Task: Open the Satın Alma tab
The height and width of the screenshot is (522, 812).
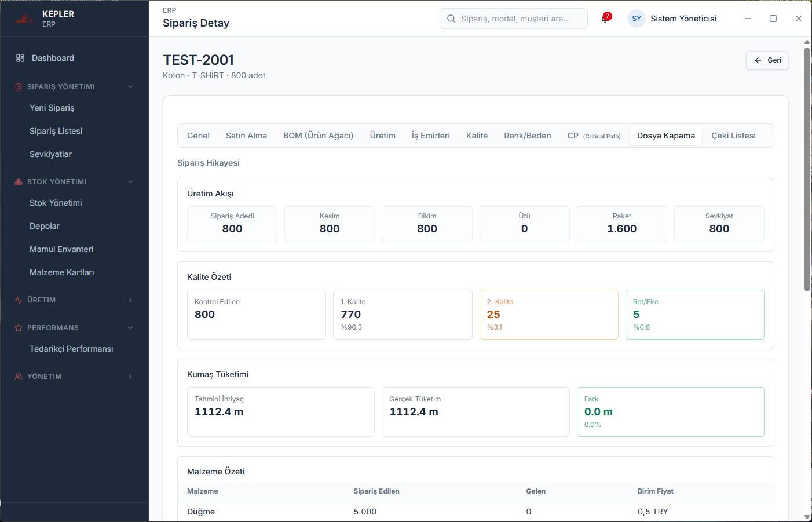Action: (246, 136)
